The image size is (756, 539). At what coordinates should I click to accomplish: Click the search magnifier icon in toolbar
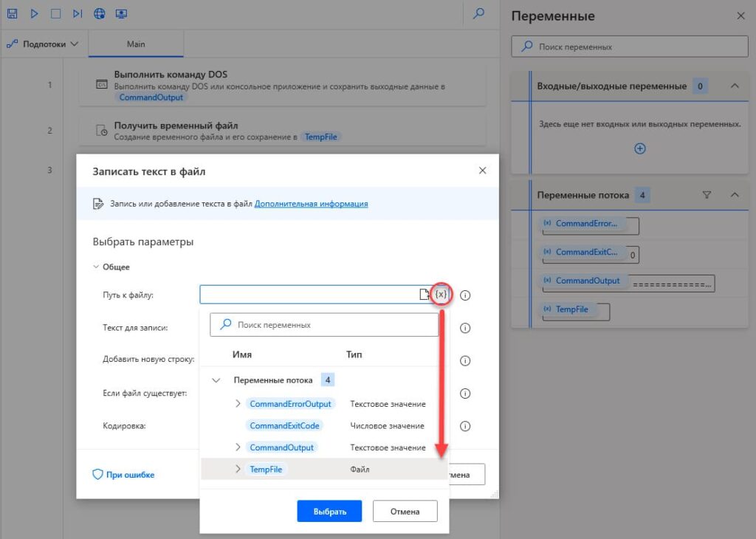[x=479, y=13]
